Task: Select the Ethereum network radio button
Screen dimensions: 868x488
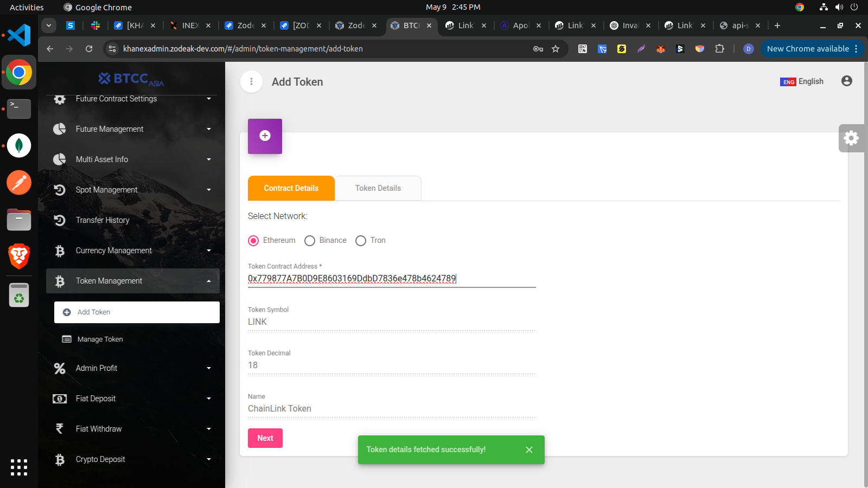Action: pos(253,241)
